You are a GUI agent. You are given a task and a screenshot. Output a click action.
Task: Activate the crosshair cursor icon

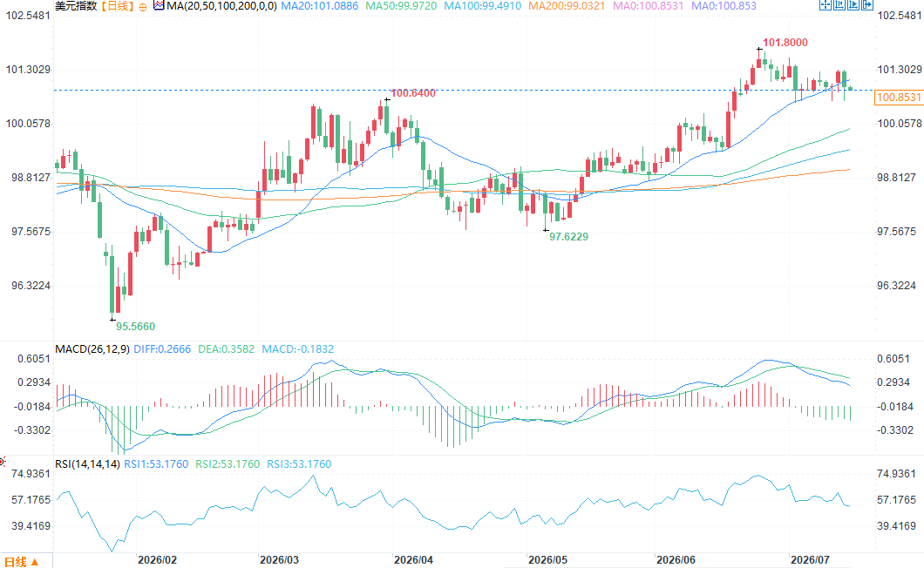(x=825, y=4)
